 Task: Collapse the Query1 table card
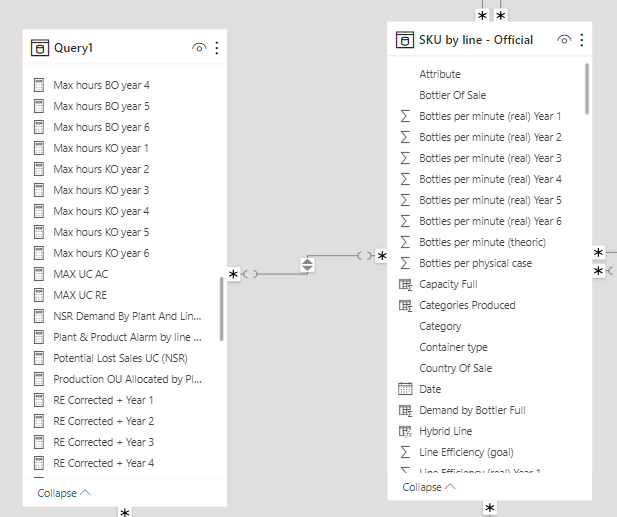pos(64,493)
